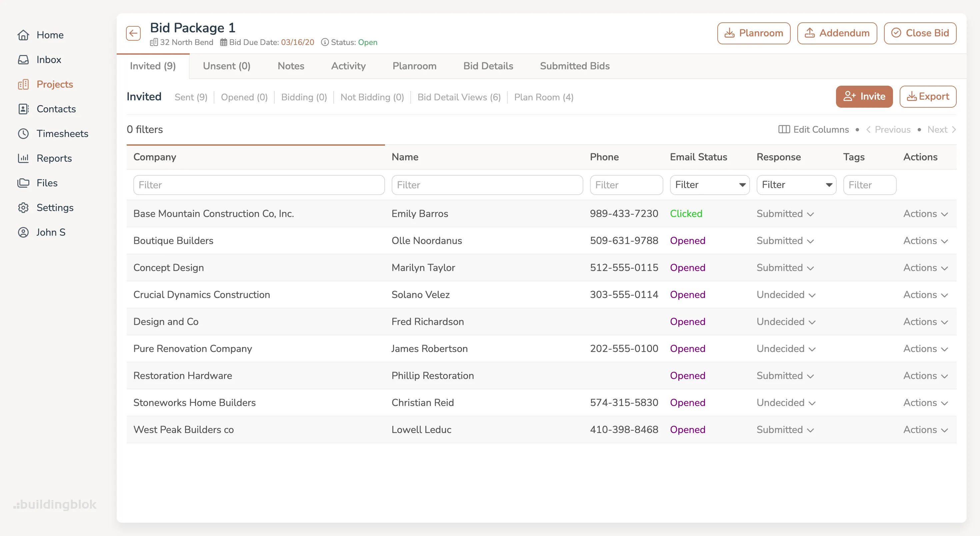980x536 pixels.
Task: Open the Files section
Action: 47,183
